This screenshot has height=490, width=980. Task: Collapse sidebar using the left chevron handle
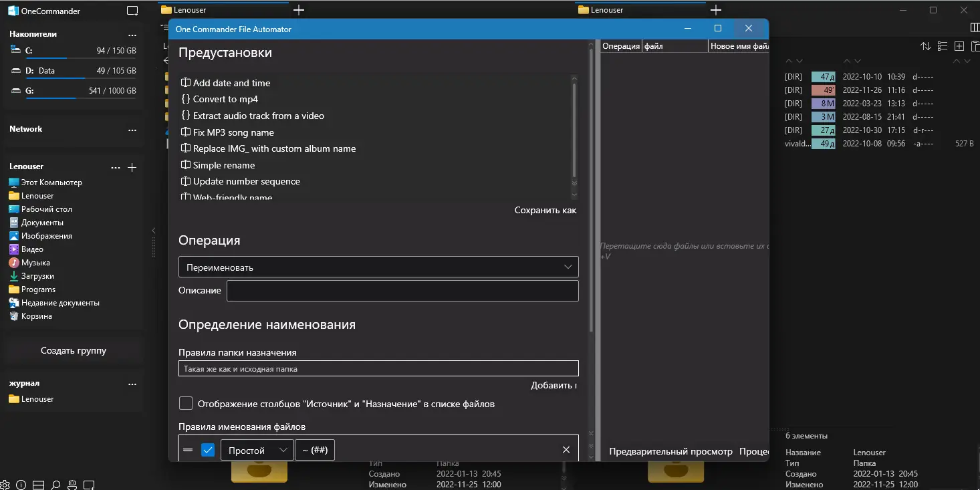[153, 231]
